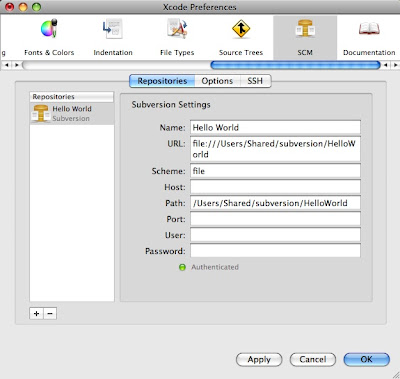The image size is (400, 379).
Task: Open the Source Trees preferences pane
Action: (x=241, y=37)
